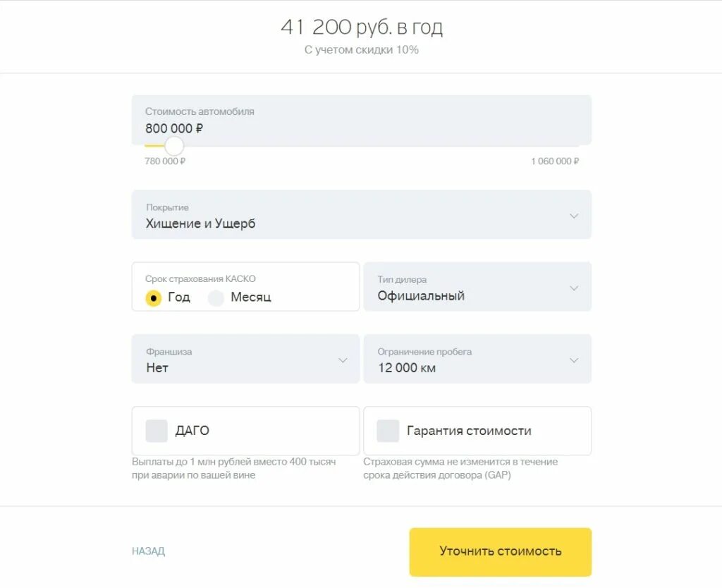Open the Покрытие dropdown
Viewport: 722px width, 588px height.
(361, 215)
